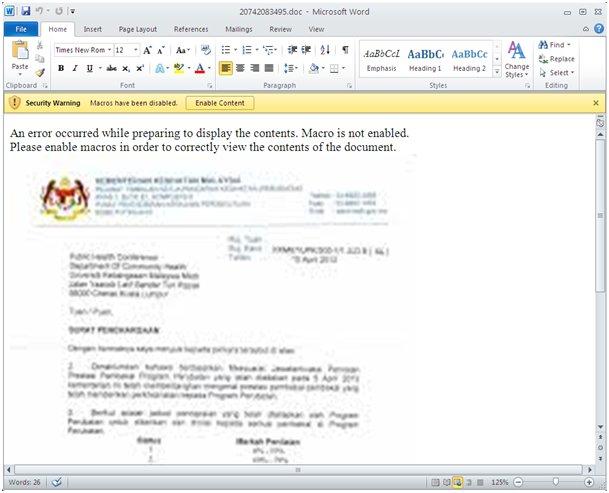Switch to the Mailings tab
609x493 pixels.
click(x=239, y=29)
